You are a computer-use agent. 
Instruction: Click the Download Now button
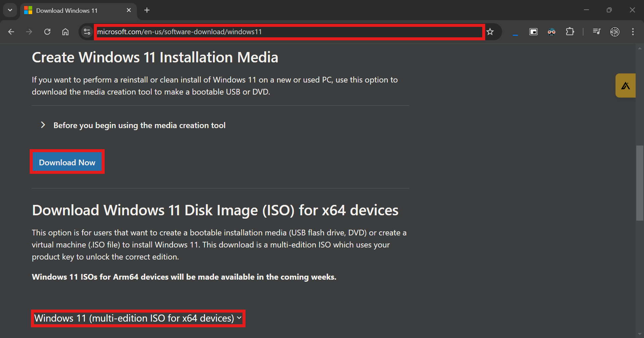[67, 162]
